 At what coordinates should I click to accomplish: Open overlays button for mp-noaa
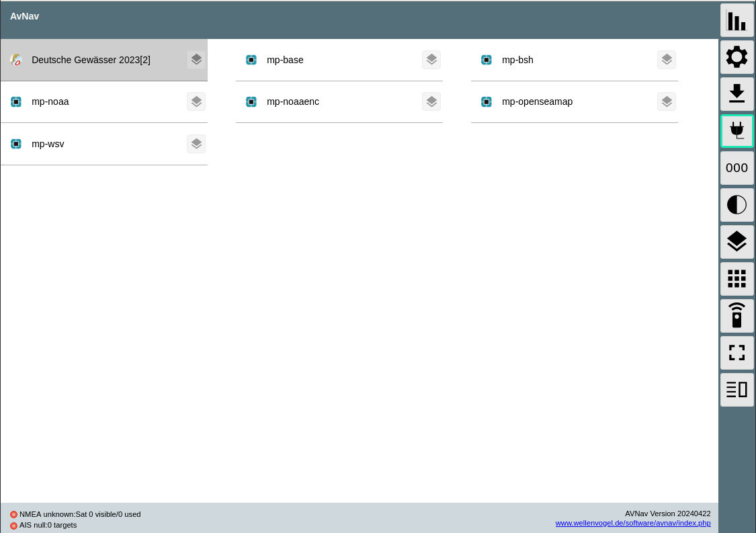point(196,101)
